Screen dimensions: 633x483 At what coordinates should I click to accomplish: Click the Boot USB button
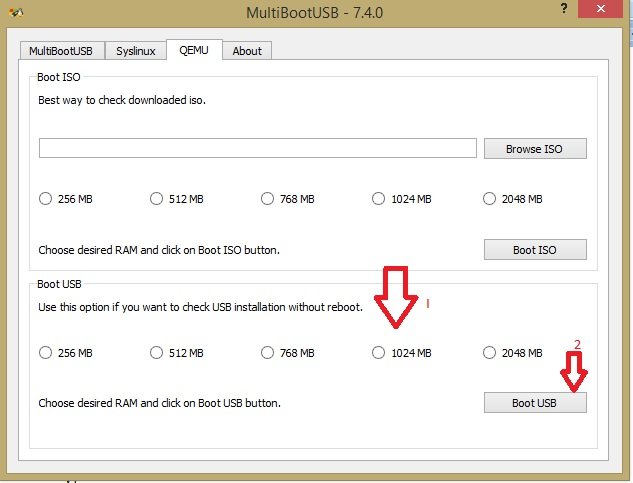pos(535,403)
